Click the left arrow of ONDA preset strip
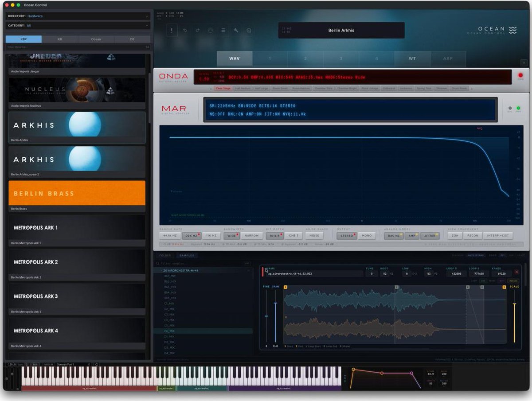 point(211,89)
